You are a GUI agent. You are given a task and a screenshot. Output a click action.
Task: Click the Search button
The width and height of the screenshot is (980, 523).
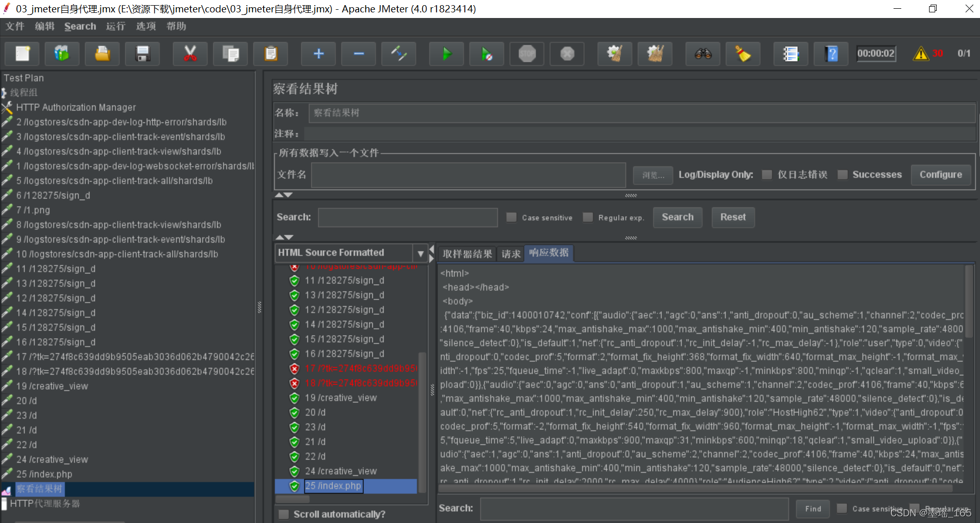pyautogui.click(x=677, y=217)
